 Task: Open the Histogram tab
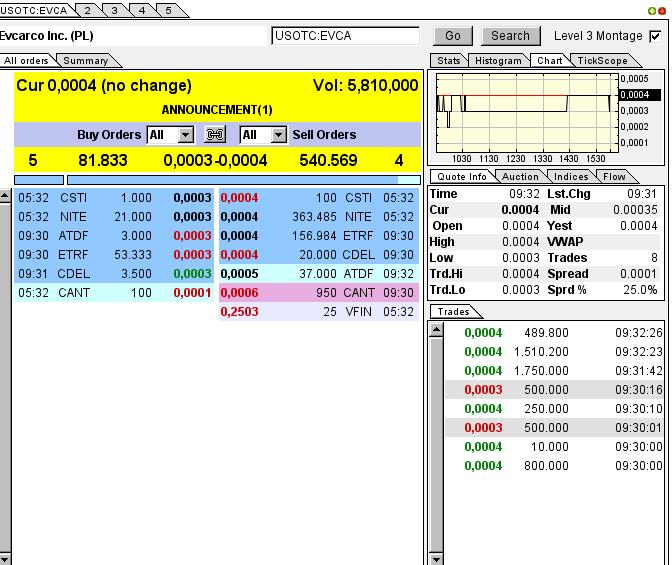498,61
